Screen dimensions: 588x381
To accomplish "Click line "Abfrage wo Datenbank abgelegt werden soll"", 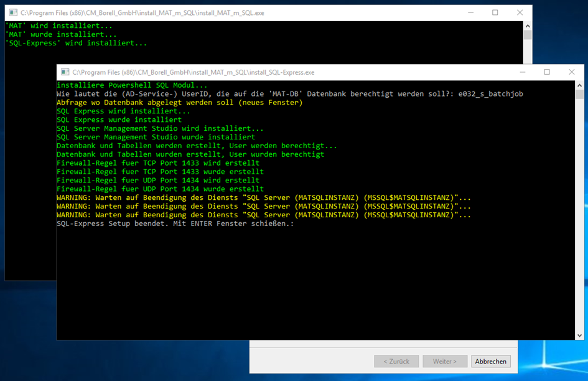I will tap(145, 103).
